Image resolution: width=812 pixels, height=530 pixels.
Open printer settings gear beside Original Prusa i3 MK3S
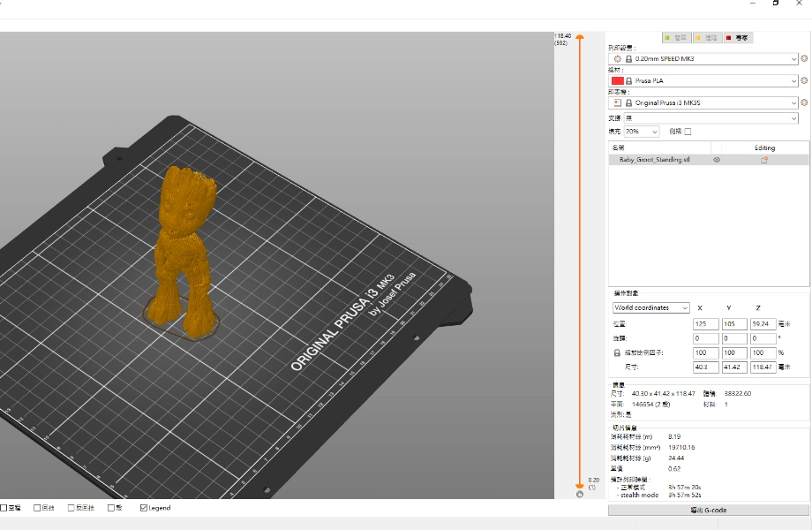click(804, 102)
